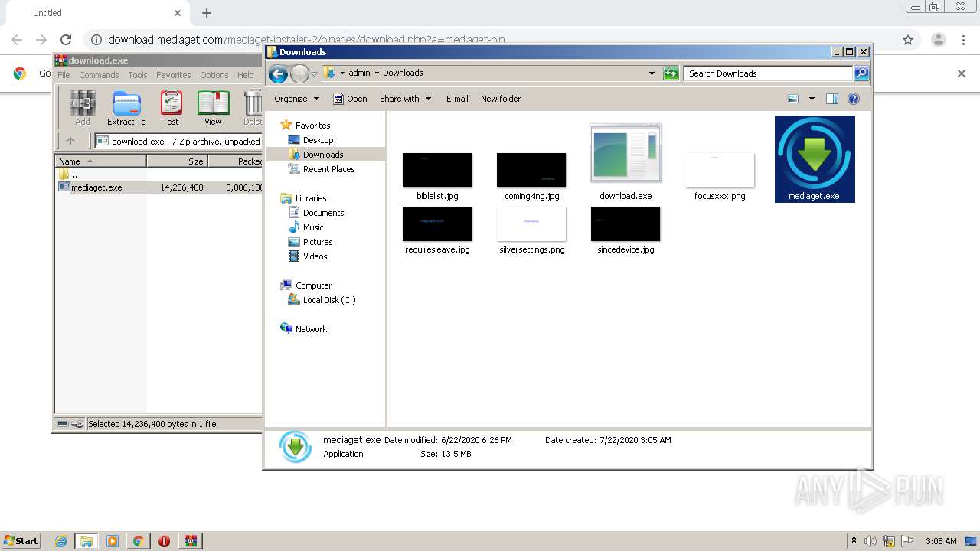Click the Explorer refresh button
This screenshot has height=551, width=980.
point(671,73)
